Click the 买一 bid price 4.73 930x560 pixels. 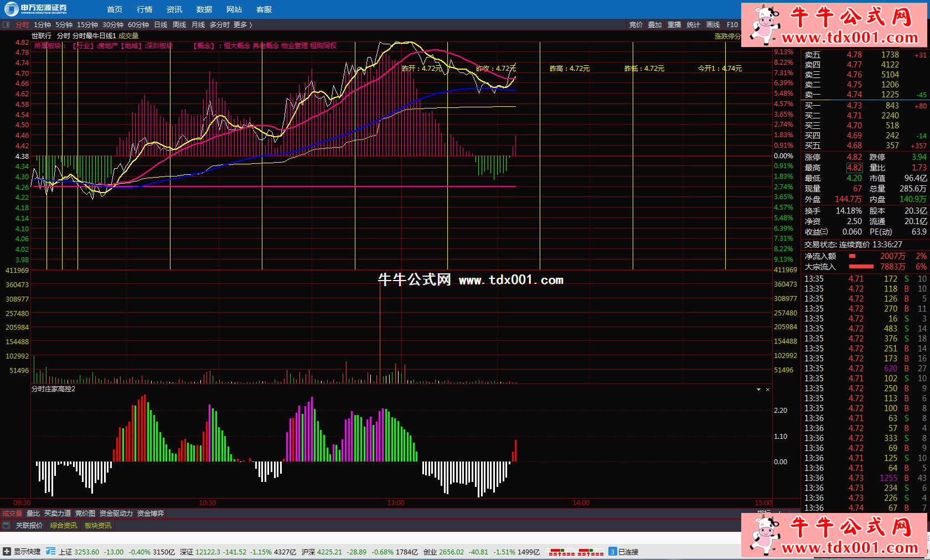pyautogui.click(x=854, y=106)
